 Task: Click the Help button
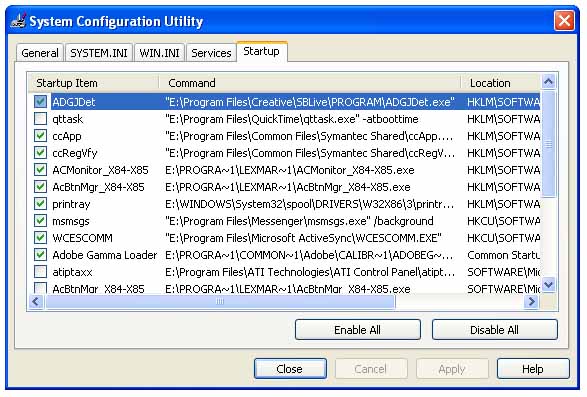tap(533, 369)
